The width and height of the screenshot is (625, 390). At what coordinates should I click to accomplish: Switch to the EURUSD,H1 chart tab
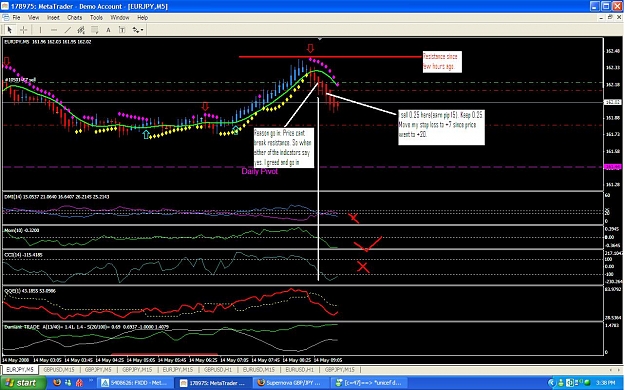(x=299, y=370)
